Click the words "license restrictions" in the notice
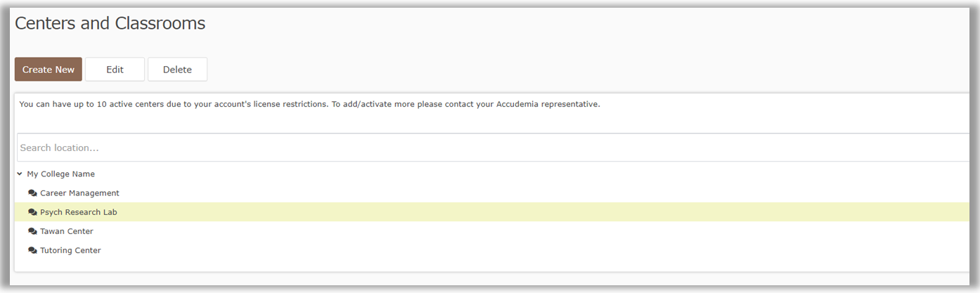980x293 pixels. click(x=287, y=104)
